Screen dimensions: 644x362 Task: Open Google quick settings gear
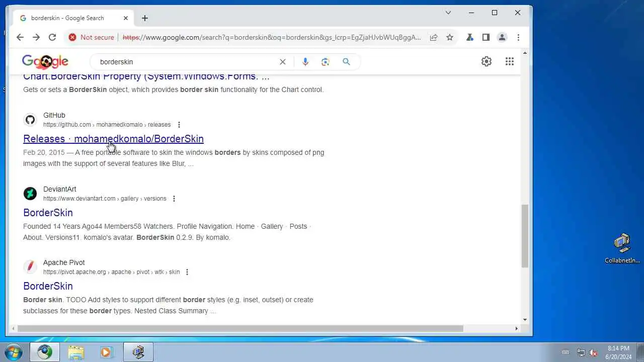click(x=487, y=61)
